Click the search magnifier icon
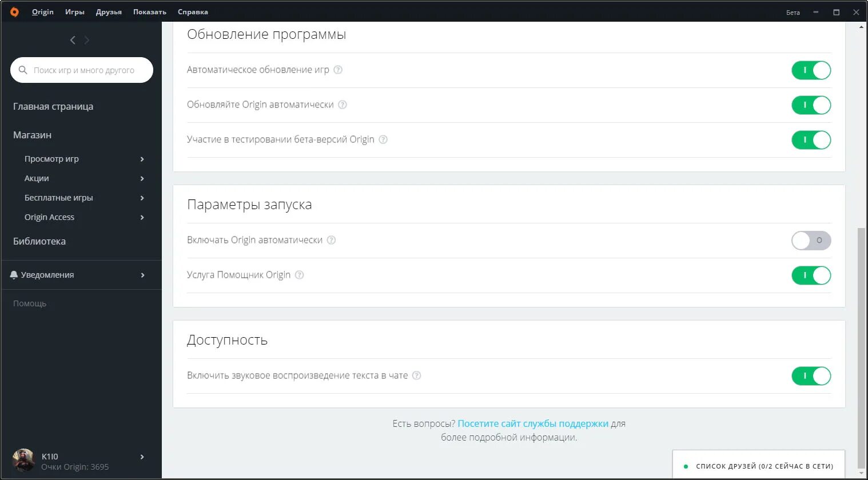This screenshot has width=868, height=480. (x=23, y=70)
